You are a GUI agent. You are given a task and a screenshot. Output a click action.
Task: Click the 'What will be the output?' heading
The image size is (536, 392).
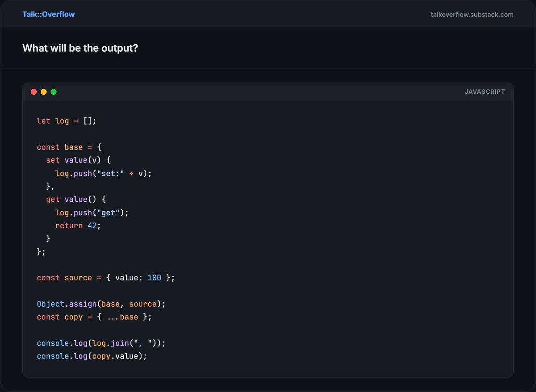click(80, 48)
